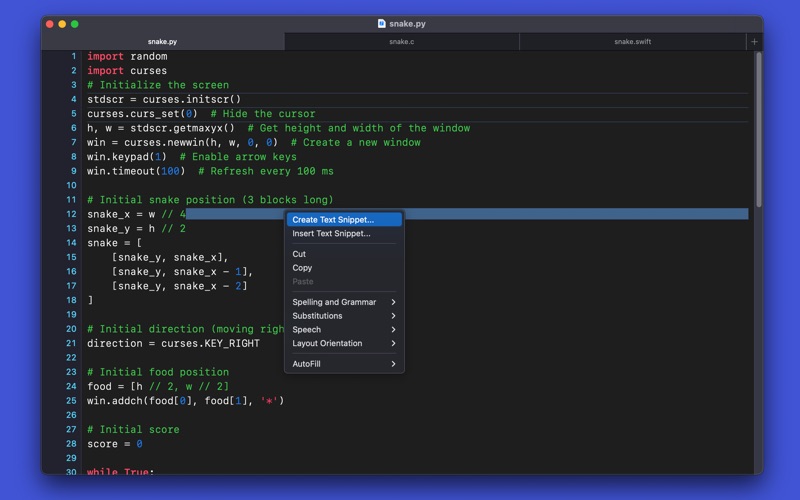The width and height of the screenshot is (800, 500).
Task: Click the green fullscreen window button
Action: pos(75,23)
